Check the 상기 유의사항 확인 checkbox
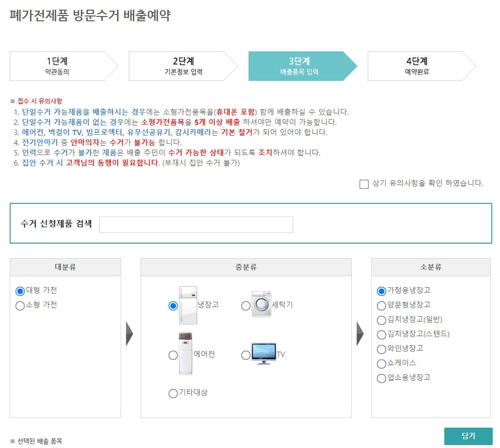The height and width of the screenshot is (448, 500). [x=363, y=184]
